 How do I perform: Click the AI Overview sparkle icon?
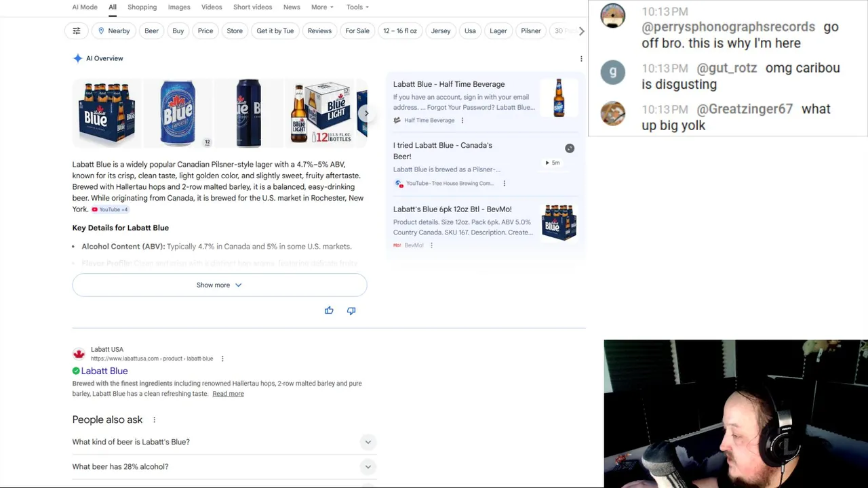point(77,58)
